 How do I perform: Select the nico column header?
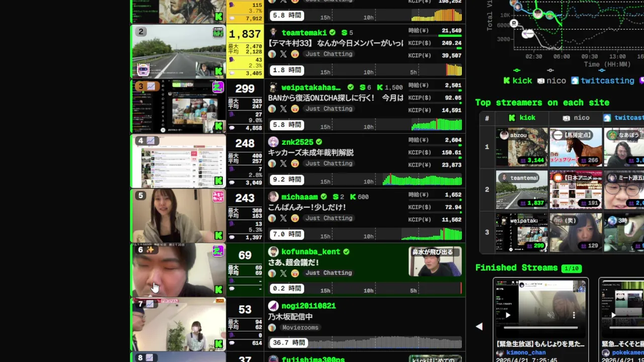coord(576,118)
